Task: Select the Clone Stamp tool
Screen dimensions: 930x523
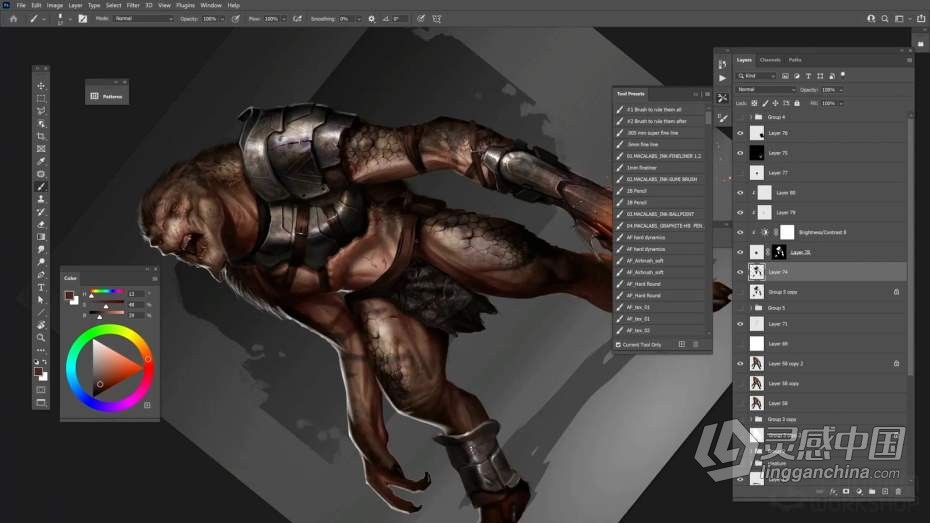Action: (41, 199)
